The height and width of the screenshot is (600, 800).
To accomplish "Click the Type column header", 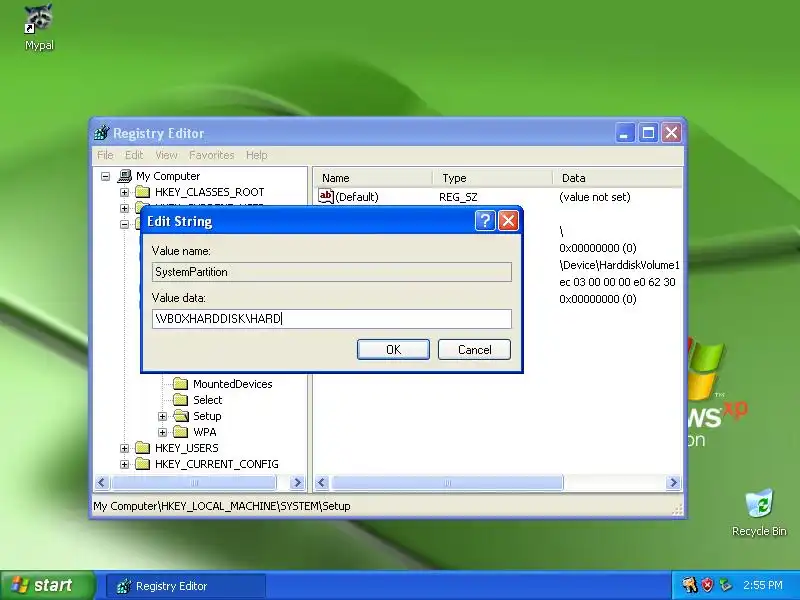I will coord(493,178).
